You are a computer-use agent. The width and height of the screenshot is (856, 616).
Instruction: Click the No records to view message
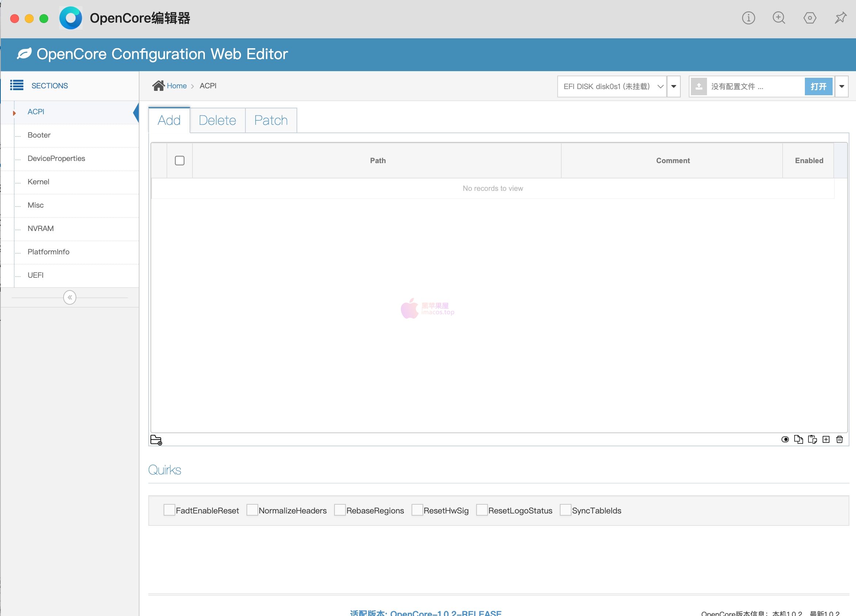coord(493,188)
